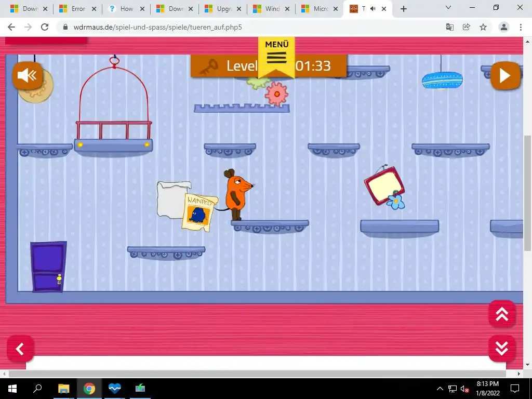Open the Google Translate page icon

pos(450,27)
